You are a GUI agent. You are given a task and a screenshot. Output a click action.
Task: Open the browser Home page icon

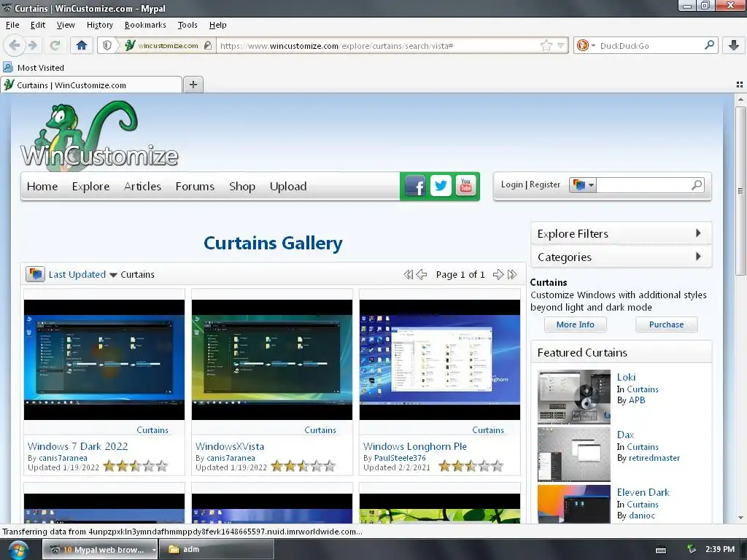pos(82,45)
